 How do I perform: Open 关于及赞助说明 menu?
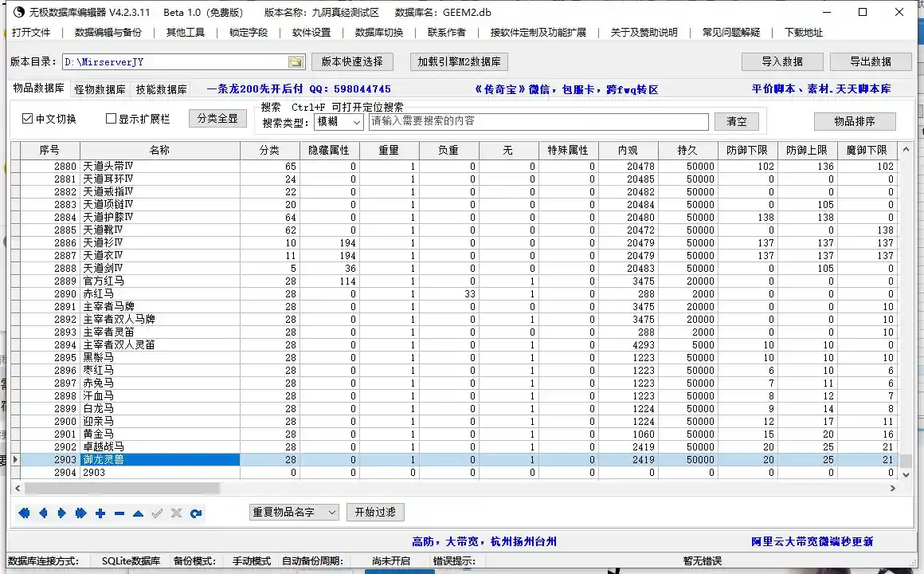tap(644, 33)
